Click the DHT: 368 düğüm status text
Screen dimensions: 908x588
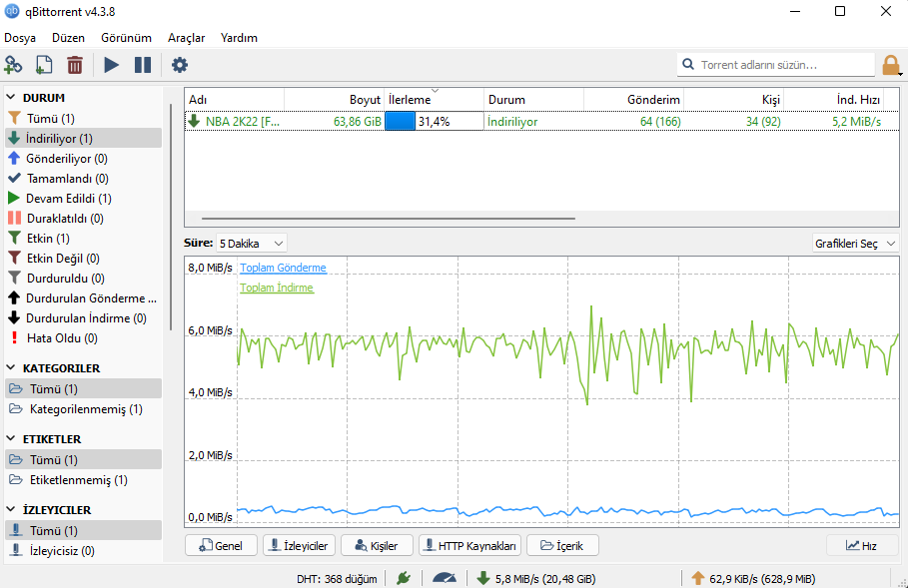[x=337, y=579]
